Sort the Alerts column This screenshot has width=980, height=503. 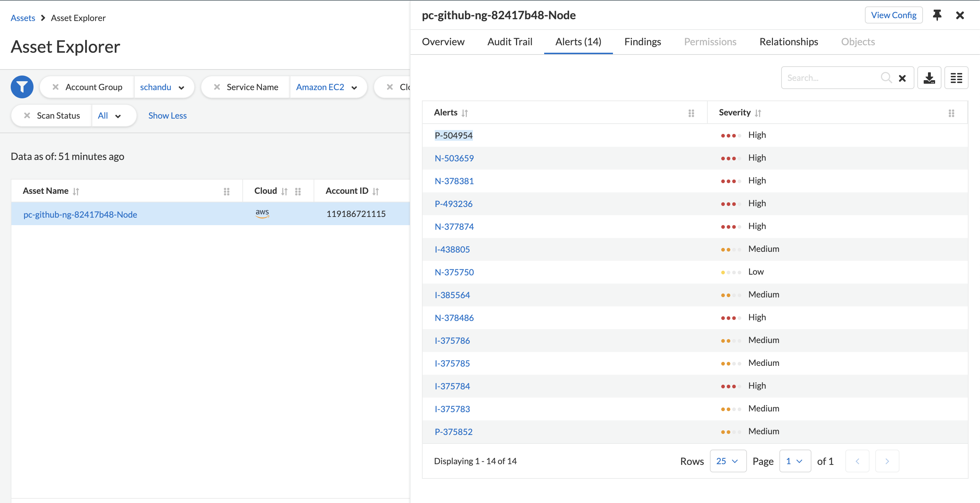[464, 113]
